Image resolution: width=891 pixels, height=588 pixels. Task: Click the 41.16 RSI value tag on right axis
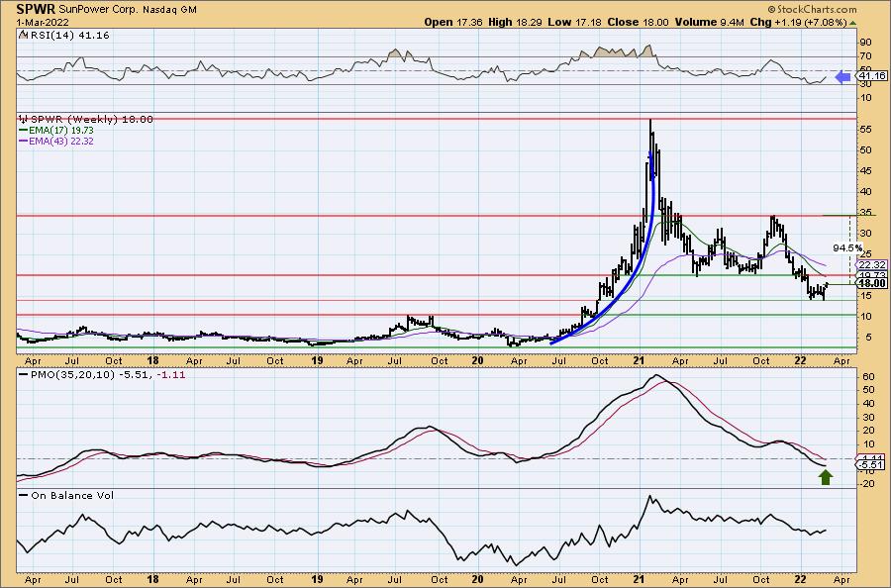coord(871,76)
